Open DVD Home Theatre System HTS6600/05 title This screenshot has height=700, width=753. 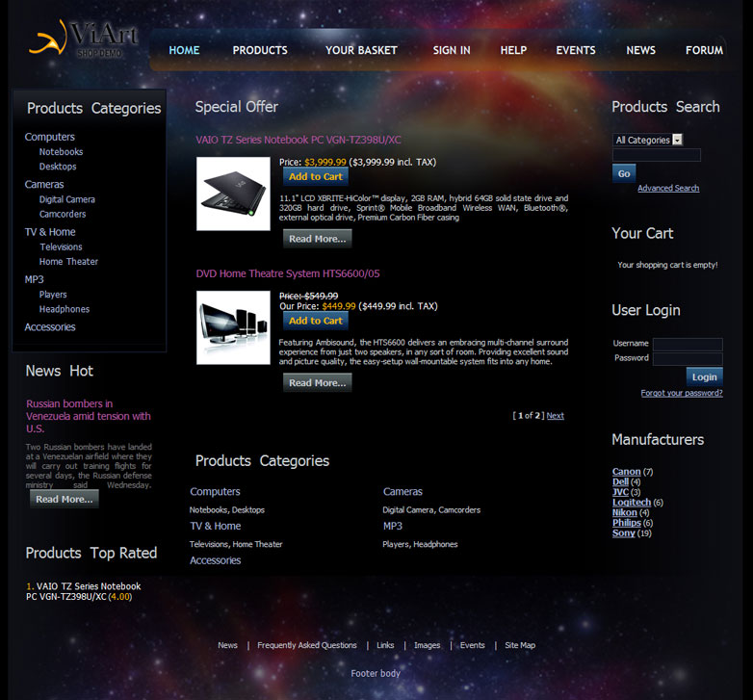pos(288,273)
